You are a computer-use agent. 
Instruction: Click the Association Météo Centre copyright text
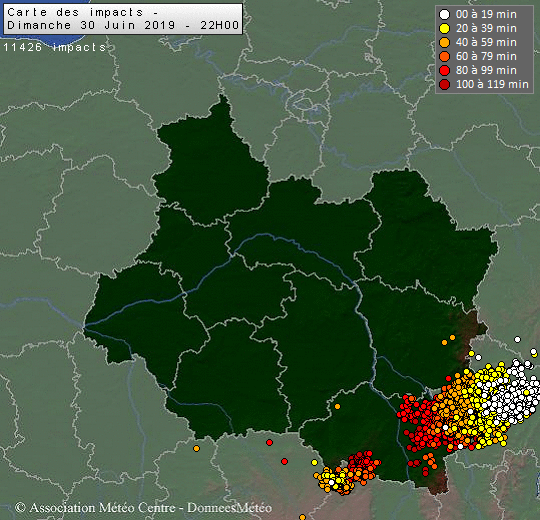pos(143,508)
